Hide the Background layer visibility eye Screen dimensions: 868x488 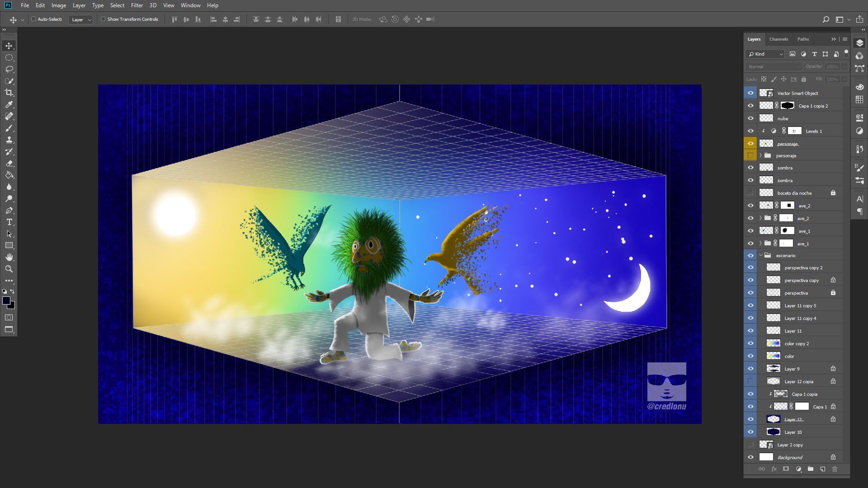pyautogui.click(x=750, y=457)
